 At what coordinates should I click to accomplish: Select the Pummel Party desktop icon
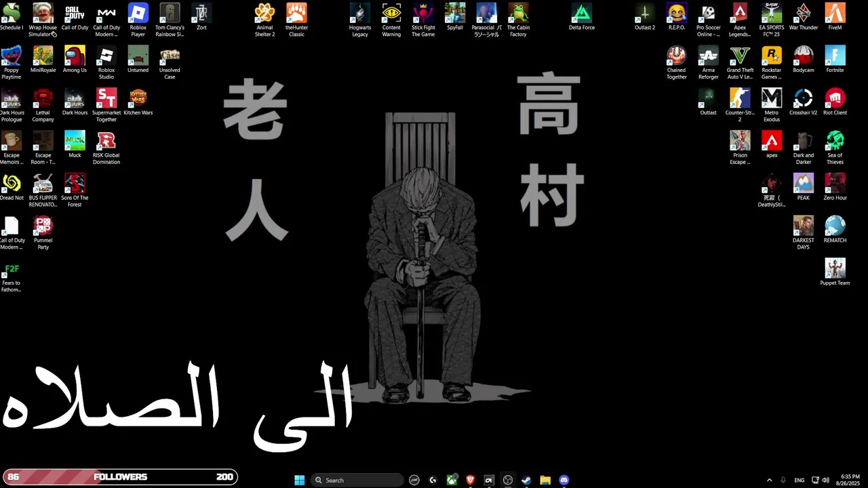[x=43, y=232]
